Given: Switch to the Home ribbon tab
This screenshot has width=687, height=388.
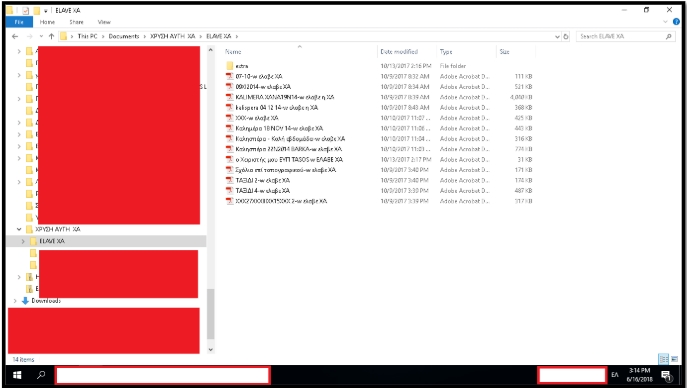Looking at the screenshot, I should coord(47,22).
